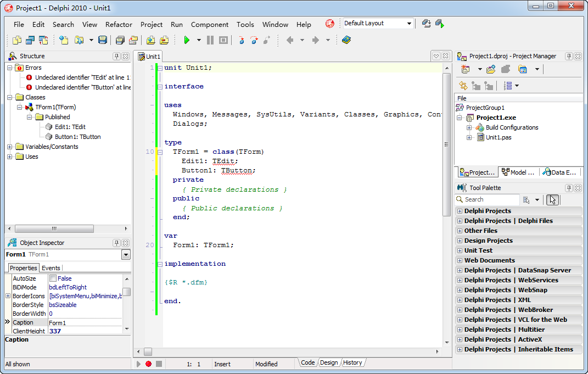The width and height of the screenshot is (588, 374).
Task: Expand the Unit Test palette category
Action: 460,250
